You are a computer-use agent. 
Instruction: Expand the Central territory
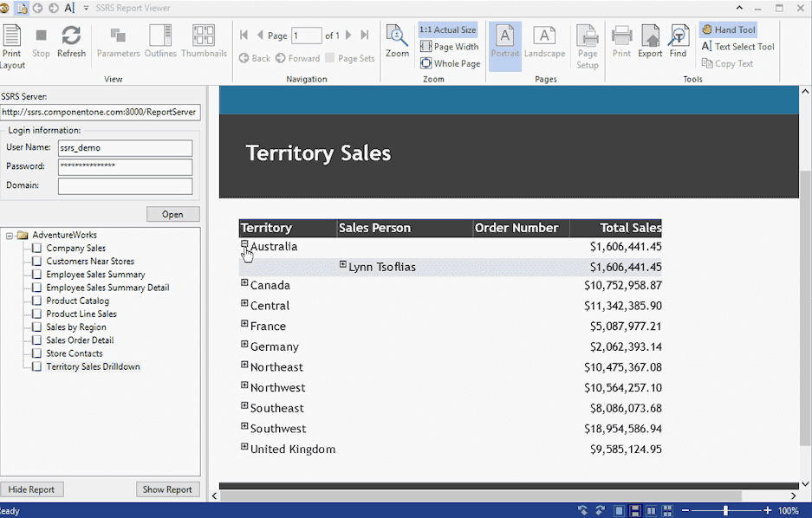pos(244,302)
